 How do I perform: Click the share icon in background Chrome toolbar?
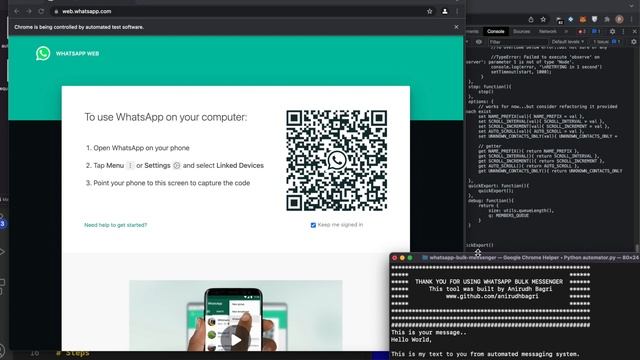[531, 19]
